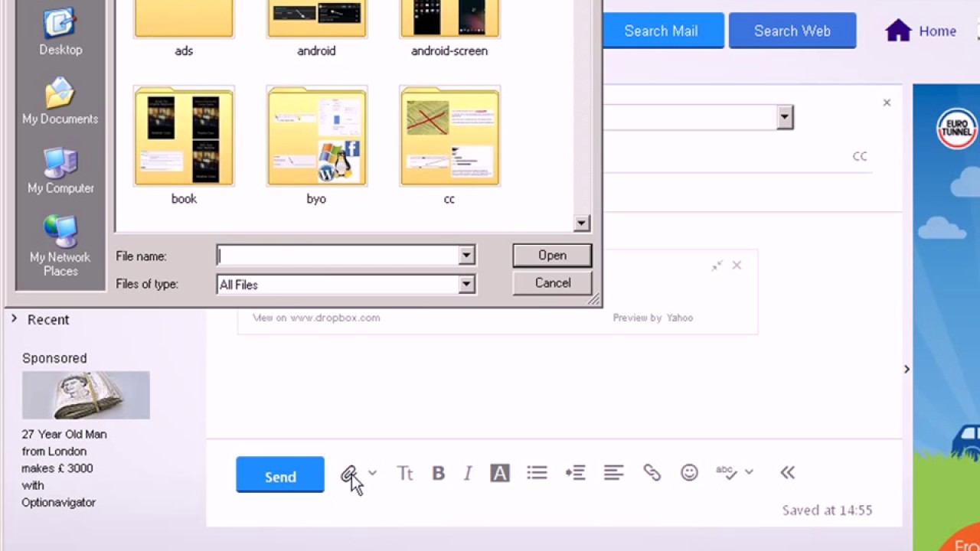Change the paragraph alignment
Viewport: 980px width, 551px height.
[613, 473]
